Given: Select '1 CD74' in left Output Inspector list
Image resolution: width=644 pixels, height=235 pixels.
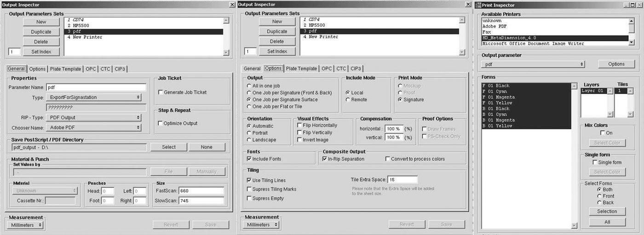Looking at the screenshot, I should (x=144, y=20).
